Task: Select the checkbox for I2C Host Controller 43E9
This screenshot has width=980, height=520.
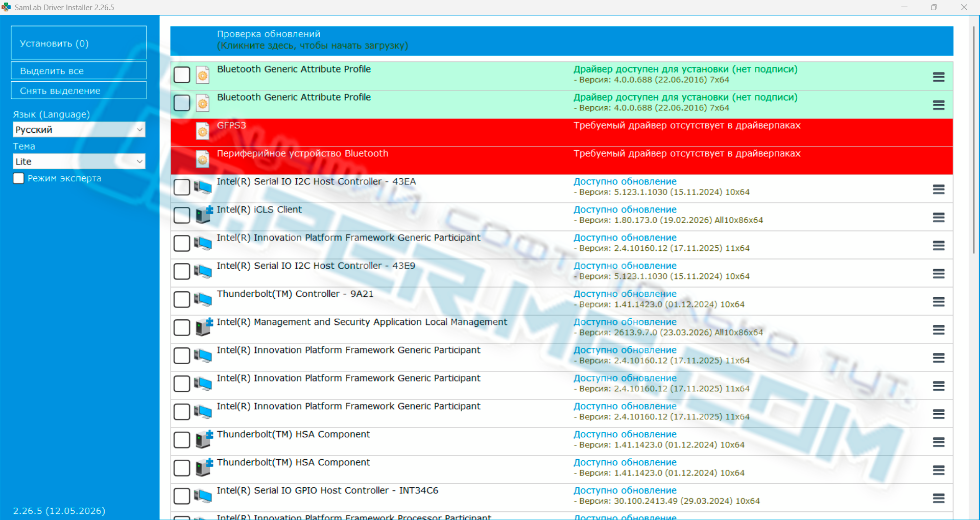Action: click(x=182, y=272)
